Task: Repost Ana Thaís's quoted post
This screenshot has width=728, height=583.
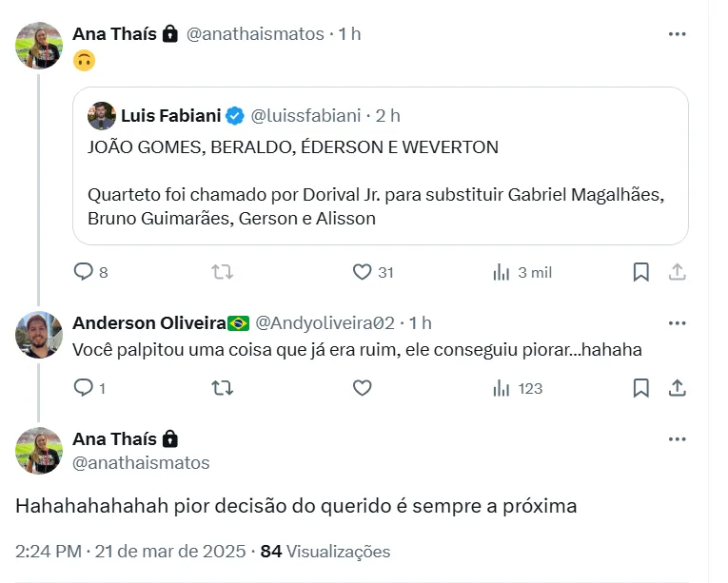Action: [222, 272]
